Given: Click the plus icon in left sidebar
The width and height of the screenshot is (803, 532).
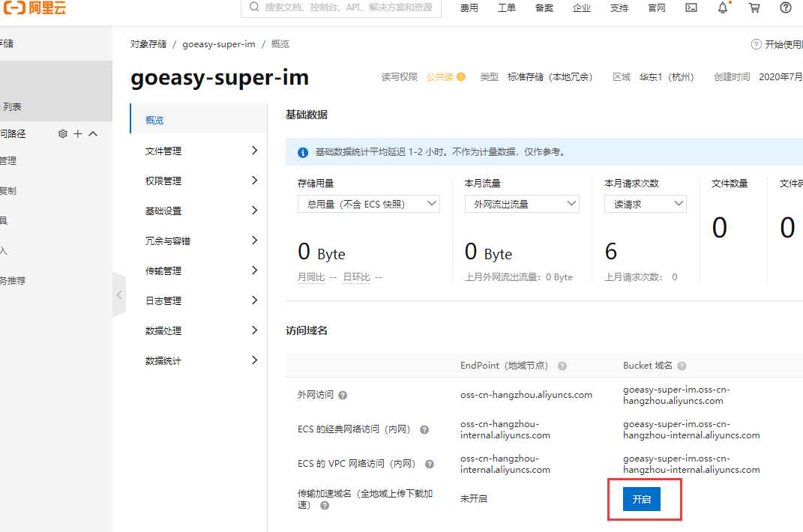Looking at the screenshot, I should [78, 133].
